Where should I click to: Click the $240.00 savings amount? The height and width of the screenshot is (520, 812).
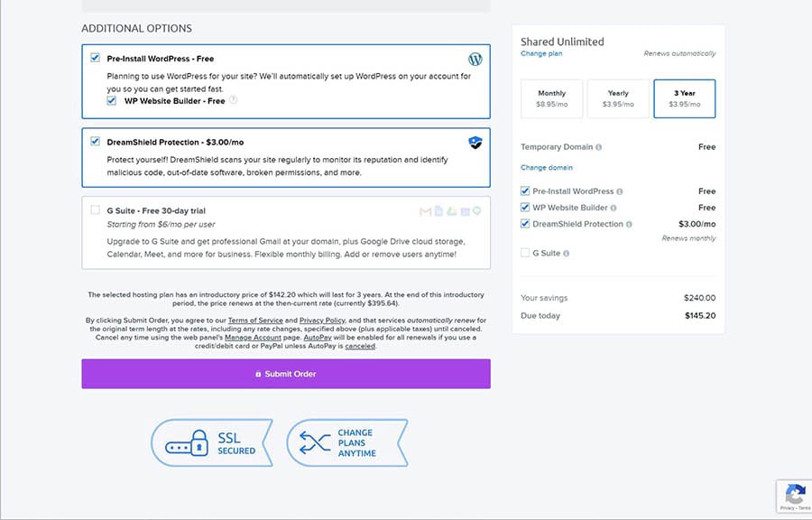coord(699,298)
